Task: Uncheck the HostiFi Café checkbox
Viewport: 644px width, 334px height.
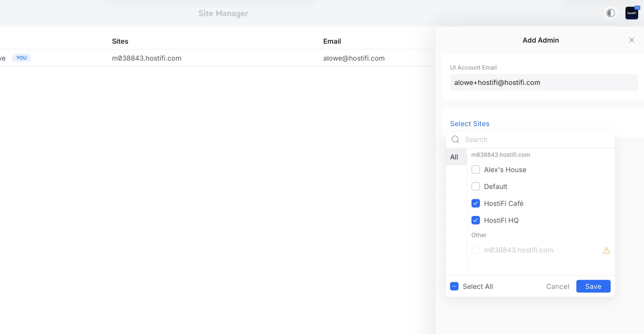Action: (x=475, y=203)
